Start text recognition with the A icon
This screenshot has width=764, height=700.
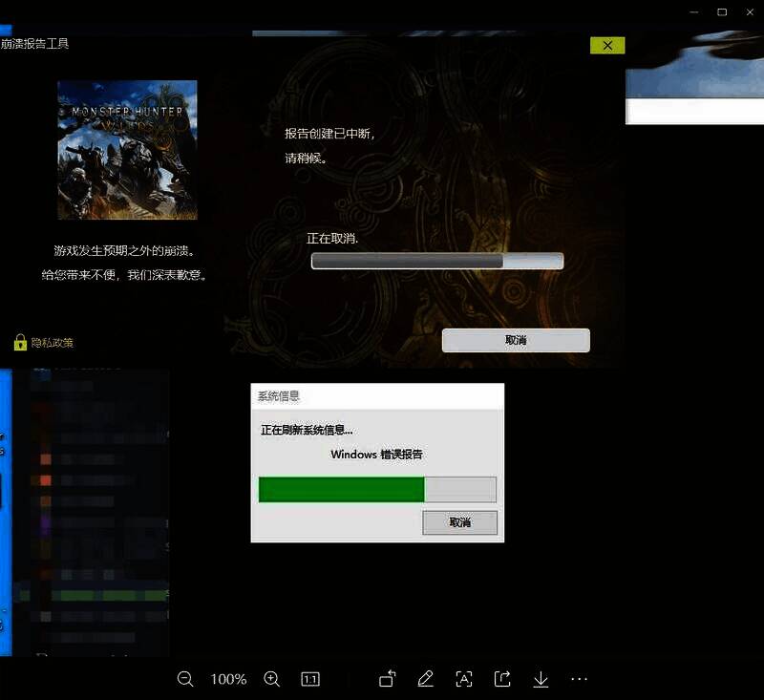[464, 679]
